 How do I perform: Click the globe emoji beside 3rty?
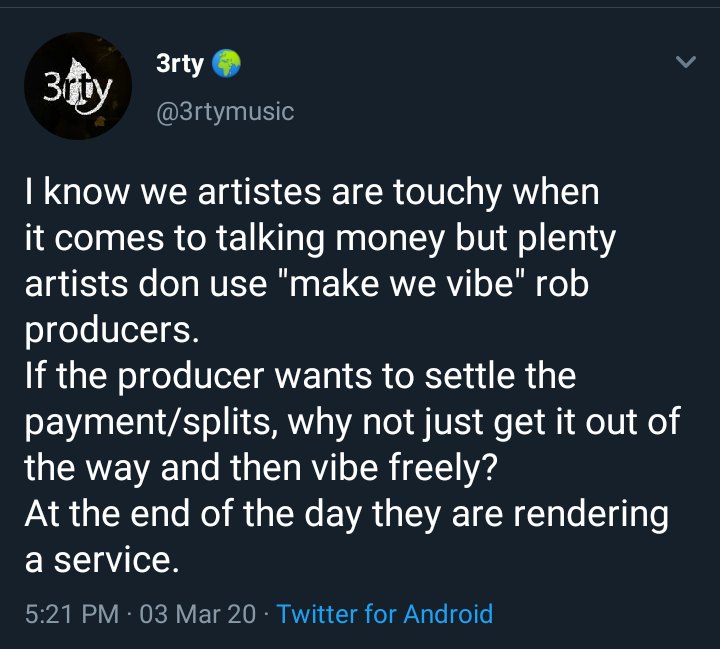(x=226, y=63)
